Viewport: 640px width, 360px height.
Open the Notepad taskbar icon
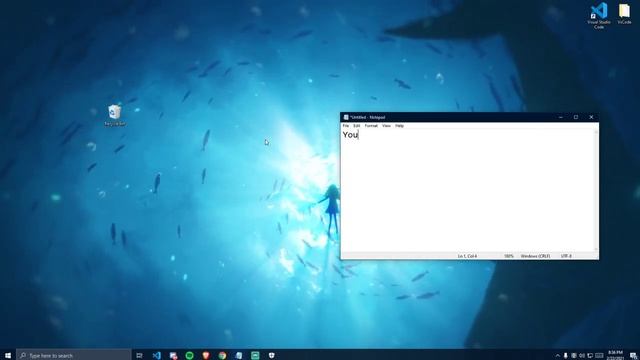pos(239,356)
